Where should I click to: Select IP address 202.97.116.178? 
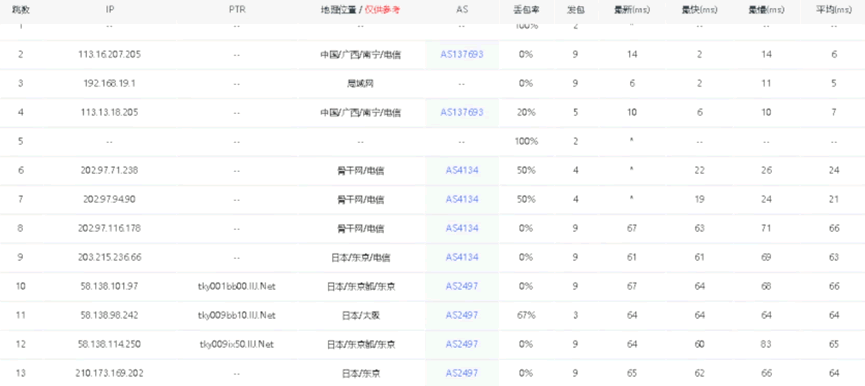point(109,228)
